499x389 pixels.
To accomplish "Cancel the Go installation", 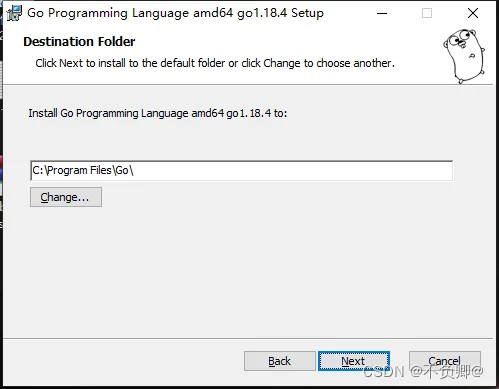I will [445, 361].
